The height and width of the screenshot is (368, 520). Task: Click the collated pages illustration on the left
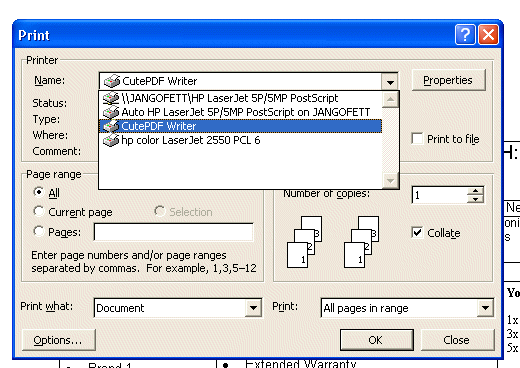coord(304,242)
